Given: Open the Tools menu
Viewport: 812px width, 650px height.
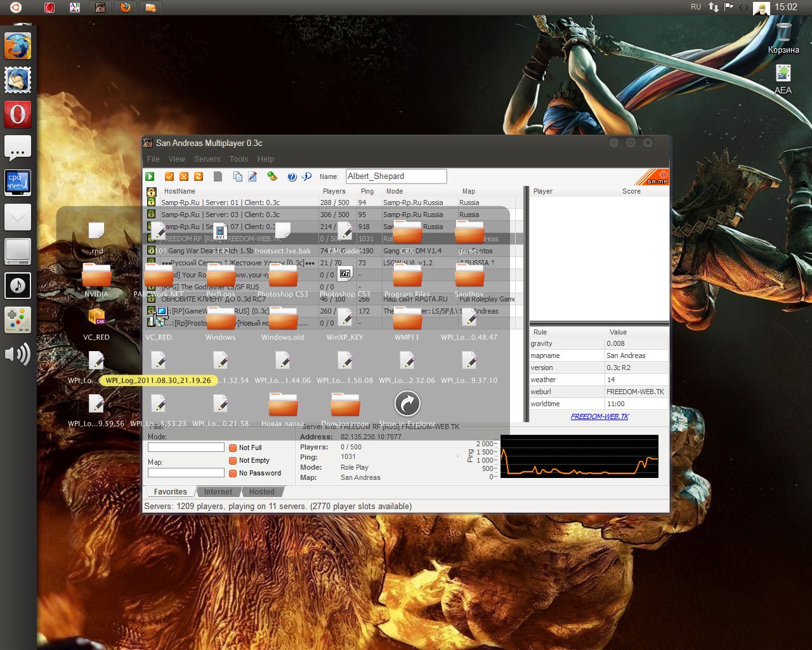Looking at the screenshot, I should pyautogui.click(x=239, y=159).
